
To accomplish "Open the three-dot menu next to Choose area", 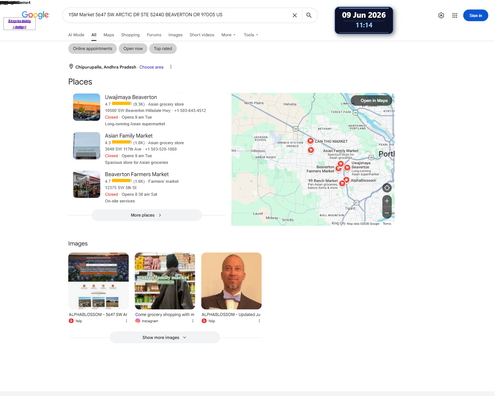I will [x=171, y=67].
